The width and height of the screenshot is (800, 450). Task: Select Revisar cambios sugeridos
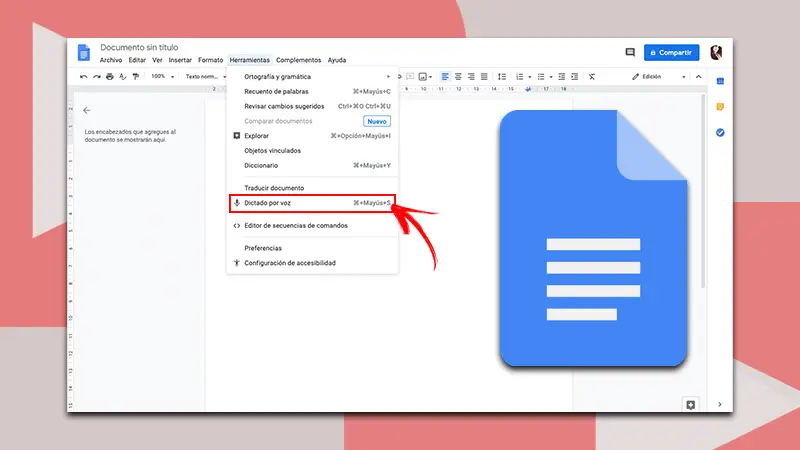[312, 106]
